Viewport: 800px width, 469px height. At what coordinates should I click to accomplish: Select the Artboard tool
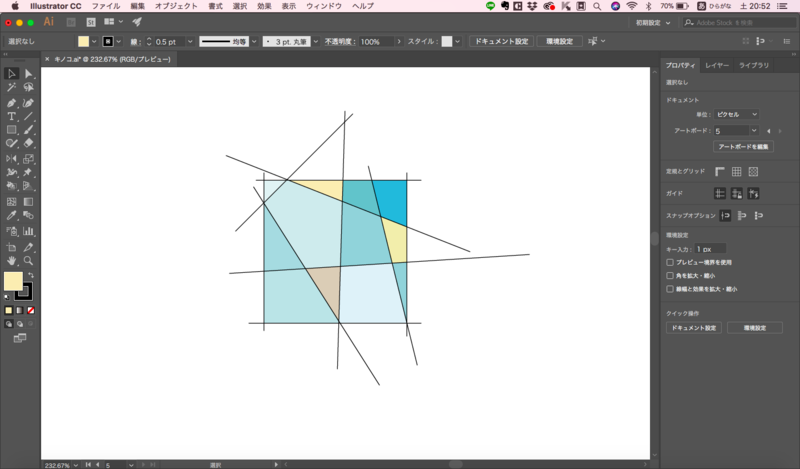[11, 247]
